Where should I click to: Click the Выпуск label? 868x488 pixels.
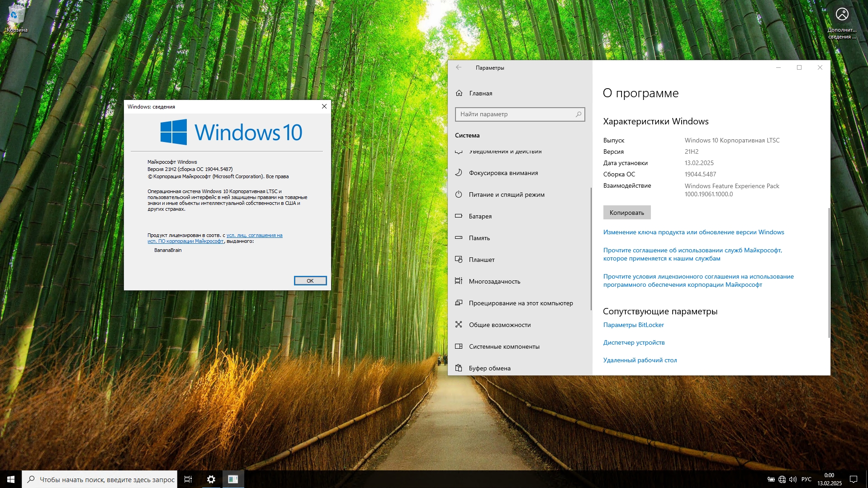614,140
